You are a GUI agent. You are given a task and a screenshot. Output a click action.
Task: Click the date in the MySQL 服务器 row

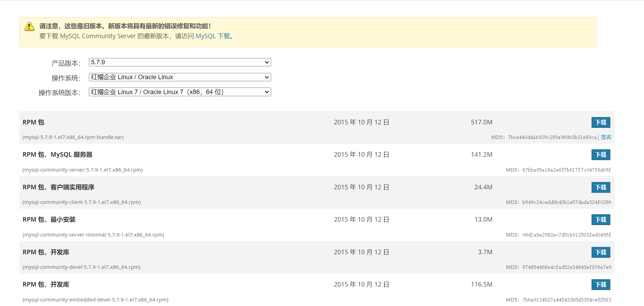[x=361, y=155]
